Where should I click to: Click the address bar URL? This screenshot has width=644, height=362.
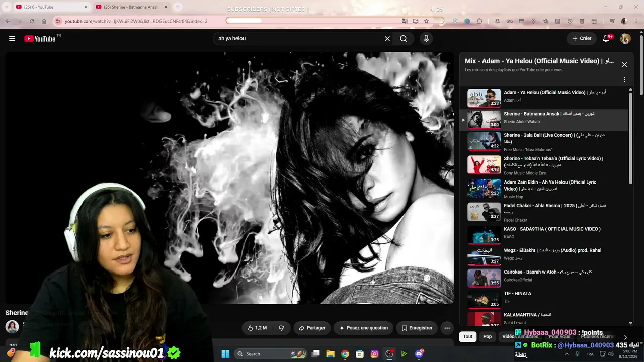(x=136, y=21)
